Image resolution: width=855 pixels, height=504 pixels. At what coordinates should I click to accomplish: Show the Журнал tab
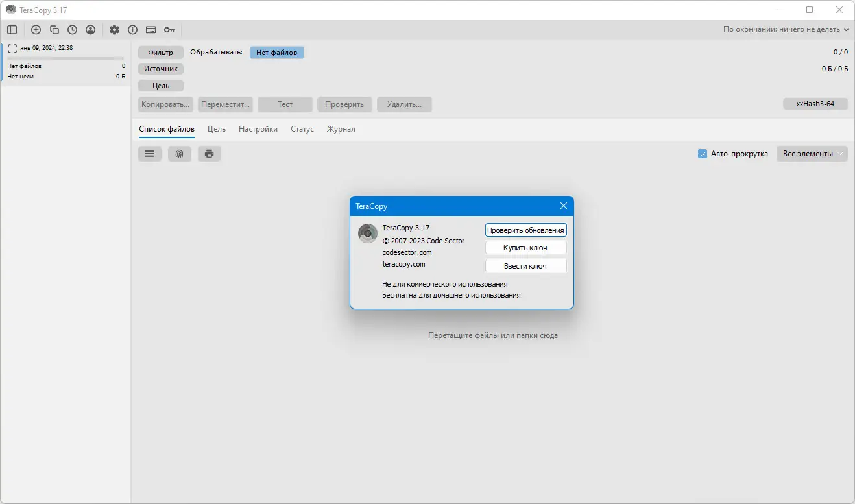point(341,129)
